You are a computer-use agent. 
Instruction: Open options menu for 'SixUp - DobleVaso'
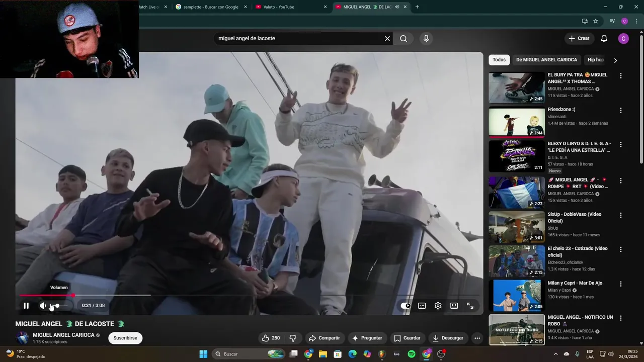tap(620, 215)
